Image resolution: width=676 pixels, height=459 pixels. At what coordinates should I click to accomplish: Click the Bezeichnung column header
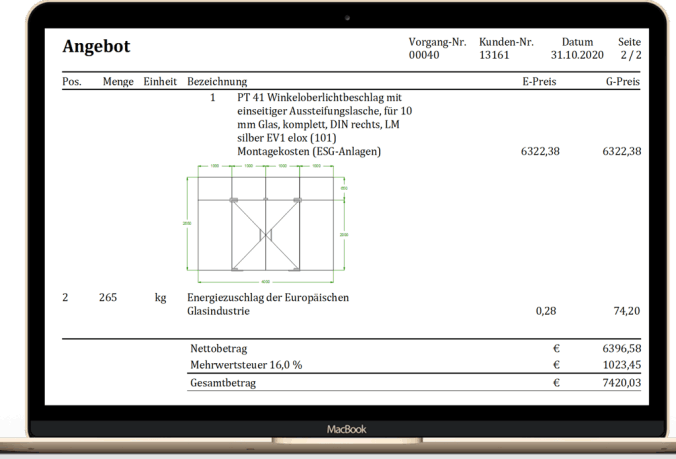[x=217, y=82]
